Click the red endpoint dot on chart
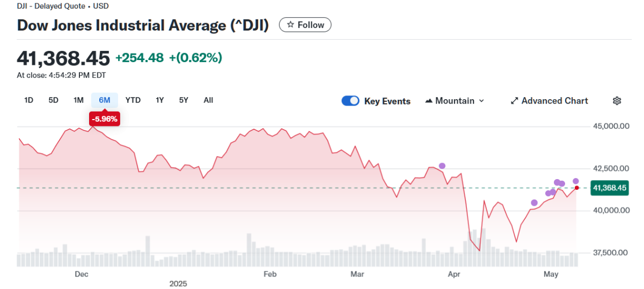Image resolution: width=644 pixels, height=289 pixels. pos(577,188)
